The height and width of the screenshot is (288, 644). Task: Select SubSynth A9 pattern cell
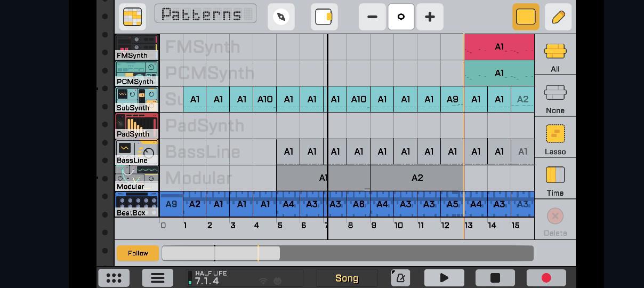[452, 99]
